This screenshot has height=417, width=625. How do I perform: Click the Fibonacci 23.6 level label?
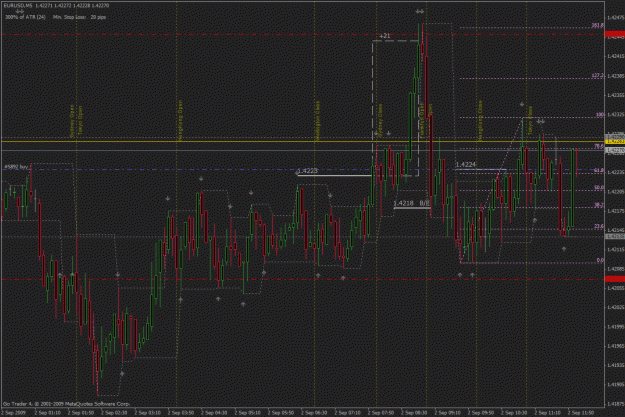click(x=599, y=226)
